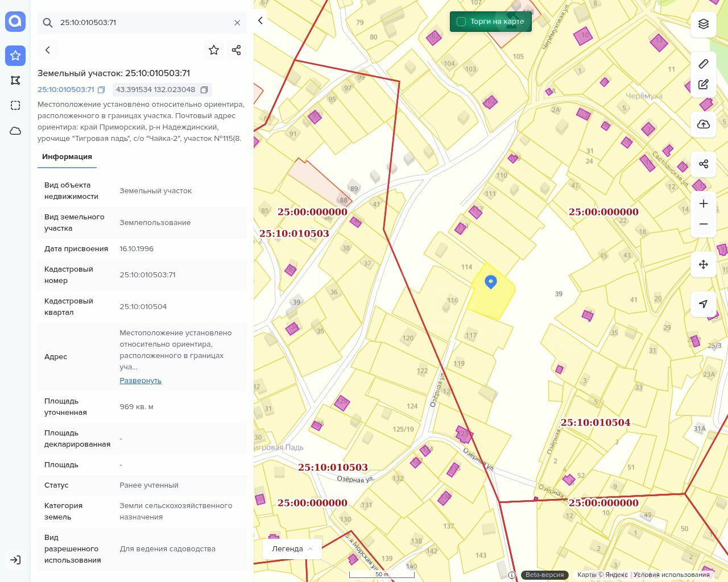Viewport: 728px width, 582px height.
Task: Copy the parcel coordinates
Action: [204, 90]
